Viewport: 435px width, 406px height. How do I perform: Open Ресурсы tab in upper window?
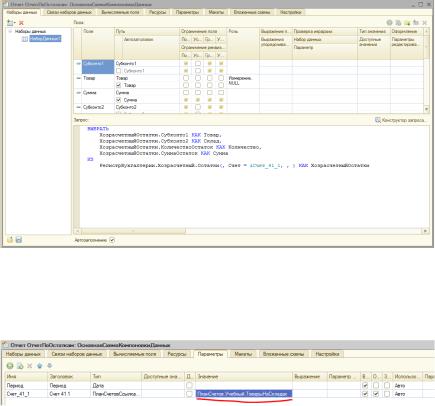tap(157, 12)
